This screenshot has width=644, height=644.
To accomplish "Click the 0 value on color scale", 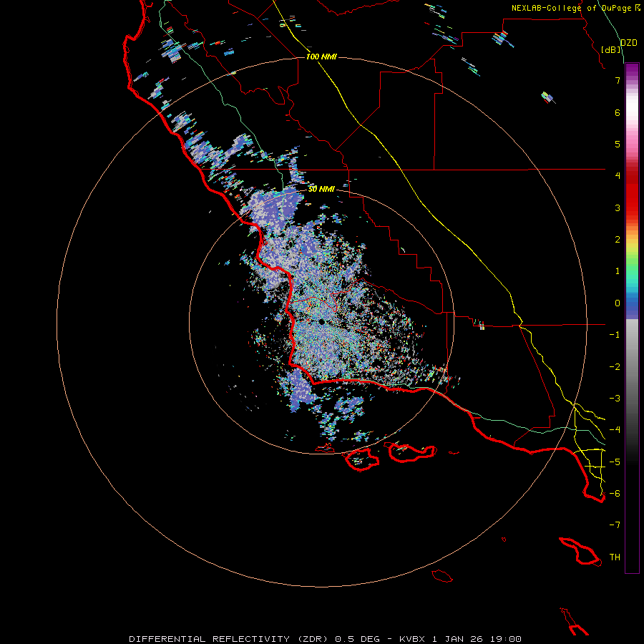I will (618, 303).
